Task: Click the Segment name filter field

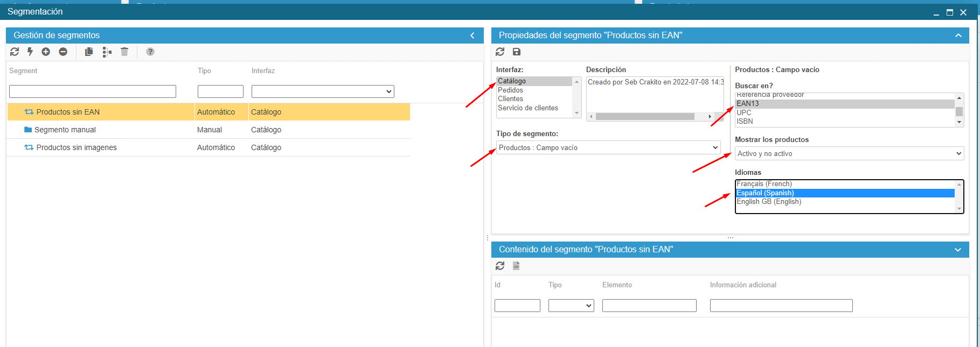Action: 93,91
